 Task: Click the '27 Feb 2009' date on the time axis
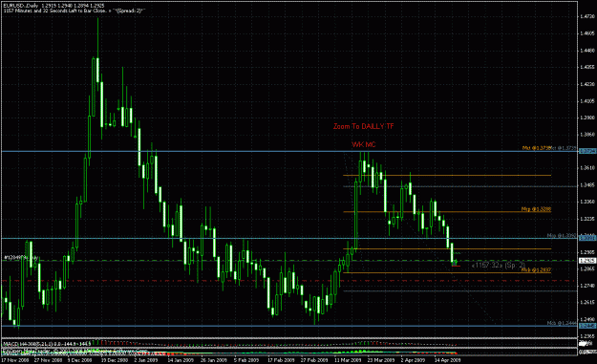(x=313, y=360)
